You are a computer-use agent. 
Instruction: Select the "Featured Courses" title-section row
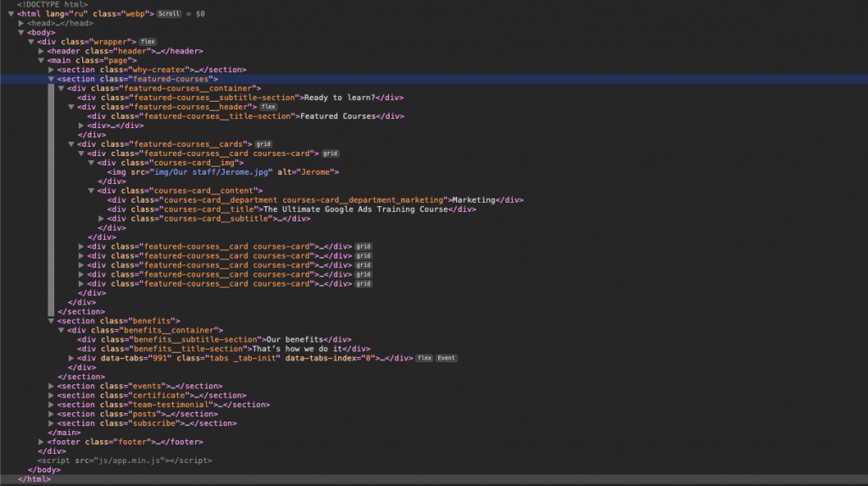coord(245,116)
